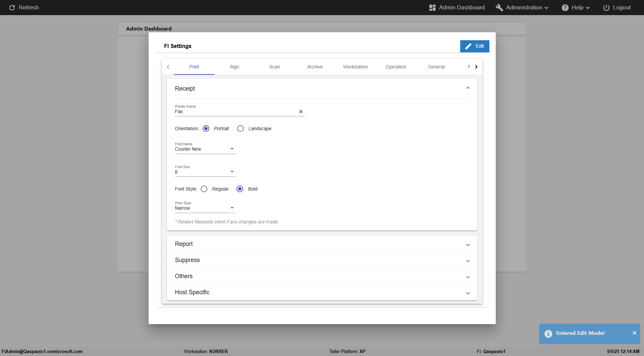This screenshot has width=644, height=356.
Task: Open Admin Dashboard grid icon
Action: point(432,7)
